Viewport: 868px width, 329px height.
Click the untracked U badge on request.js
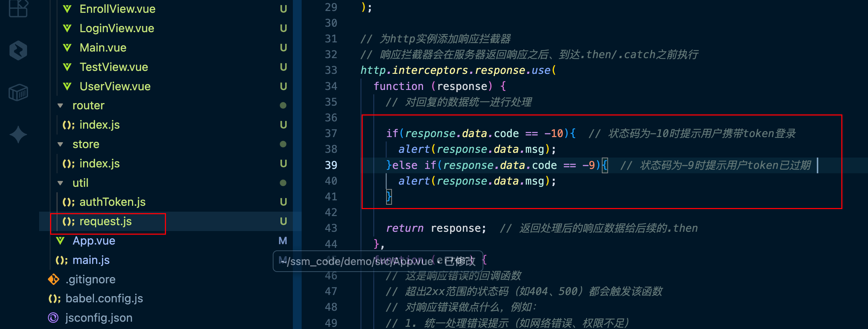[x=283, y=222]
